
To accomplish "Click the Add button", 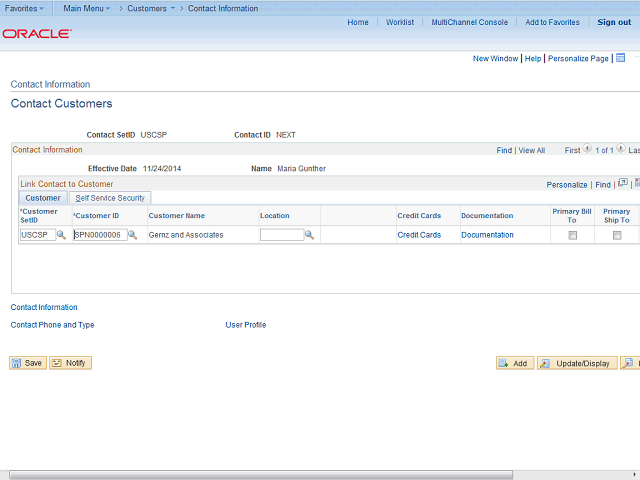I will pos(515,363).
